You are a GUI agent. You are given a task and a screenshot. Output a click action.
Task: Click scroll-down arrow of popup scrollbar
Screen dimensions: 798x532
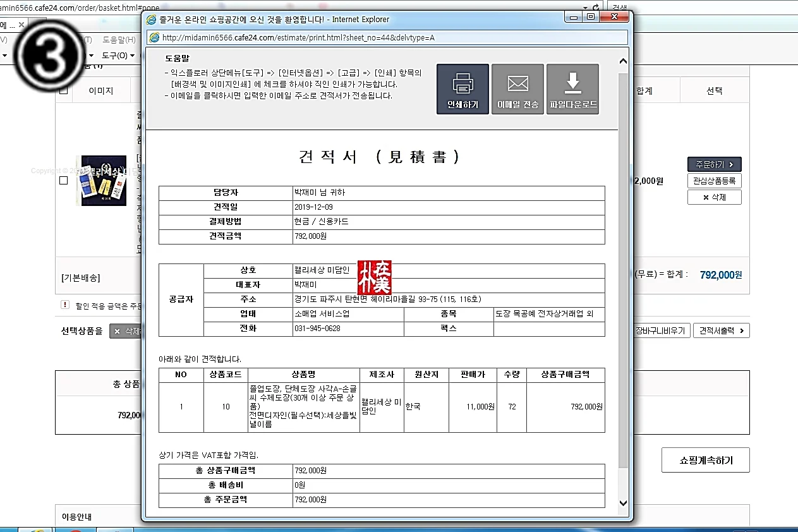point(623,503)
